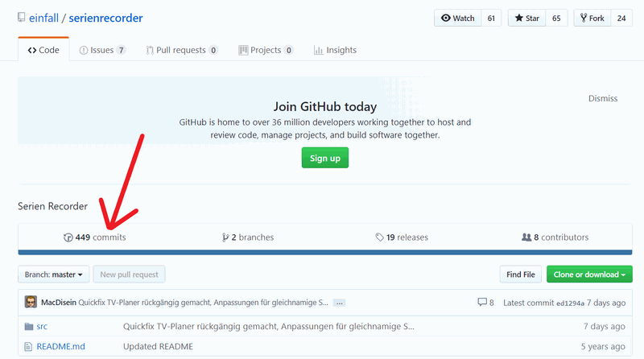The height and width of the screenshot is (359, 644).
Task: Click the Code tab brackets icon
Action: tap(32, 50)
